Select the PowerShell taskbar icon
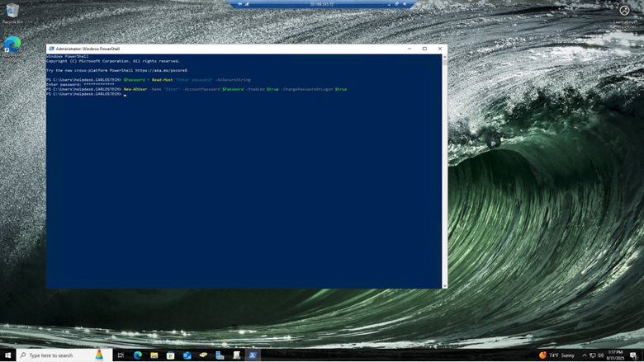This screenshot has height=362, width=644. (x=253, y=355)
